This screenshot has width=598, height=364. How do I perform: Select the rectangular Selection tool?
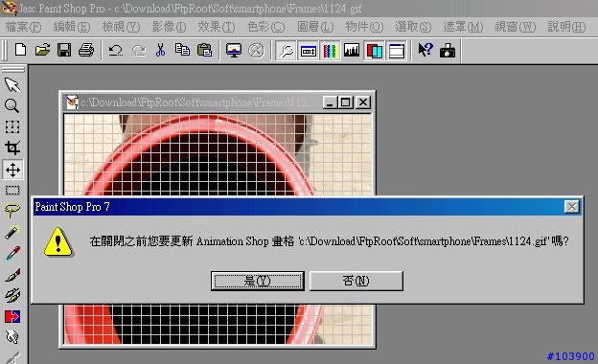pyautogui.click(x=12, y=190)
